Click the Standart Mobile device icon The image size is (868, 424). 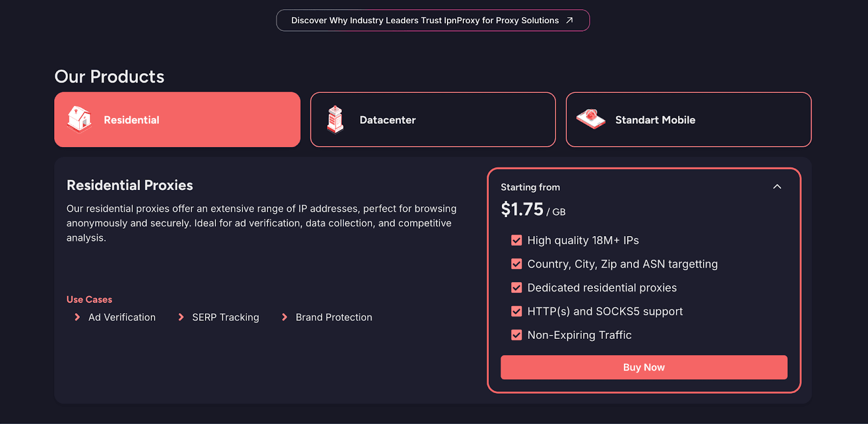591,118
